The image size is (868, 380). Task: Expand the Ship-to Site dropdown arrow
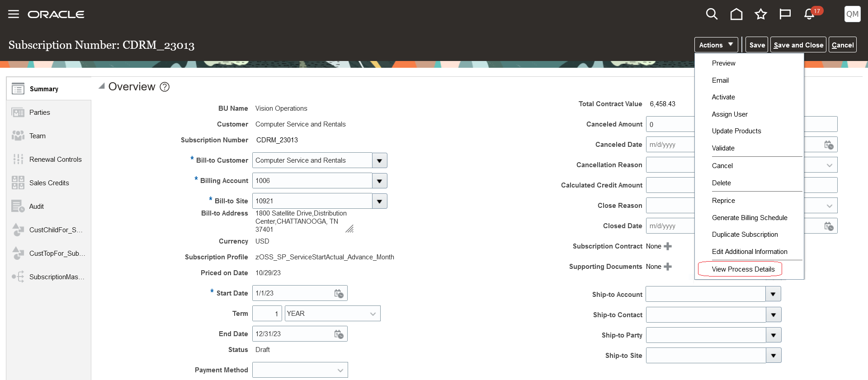pos(774,356)
